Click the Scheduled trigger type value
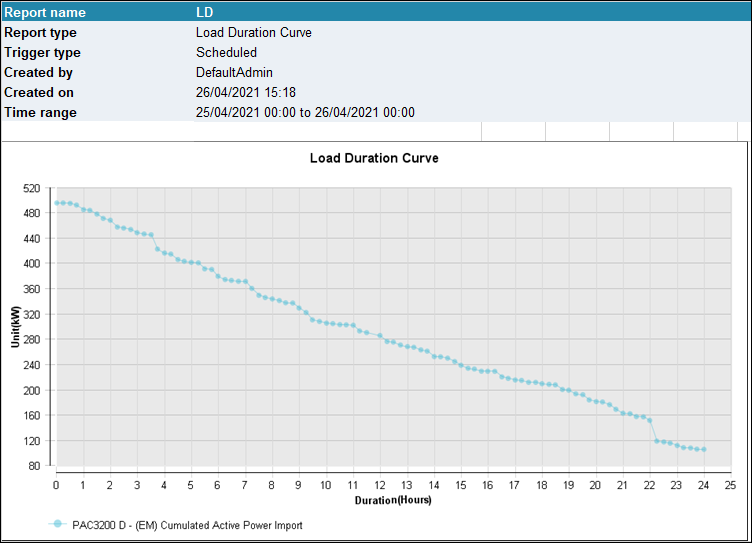752x543 pixels. click(x=226, y=53)
